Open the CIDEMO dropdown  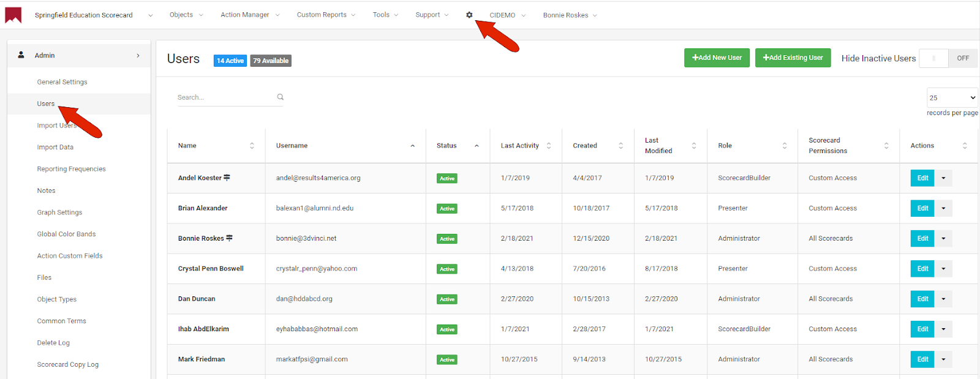click(507, 15)
